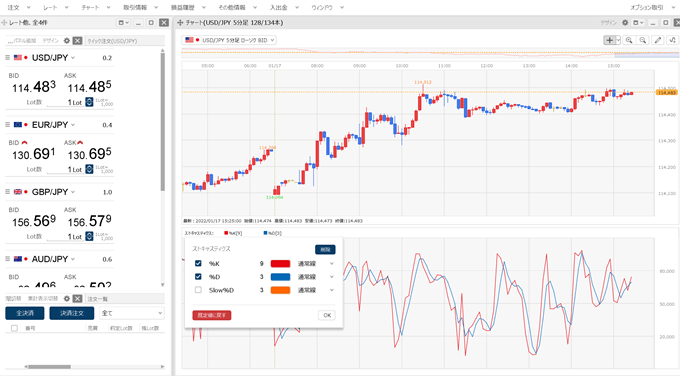Zoom out of the chart
Image resolution: width=680 pixels, height=376 pixels.
643,40
